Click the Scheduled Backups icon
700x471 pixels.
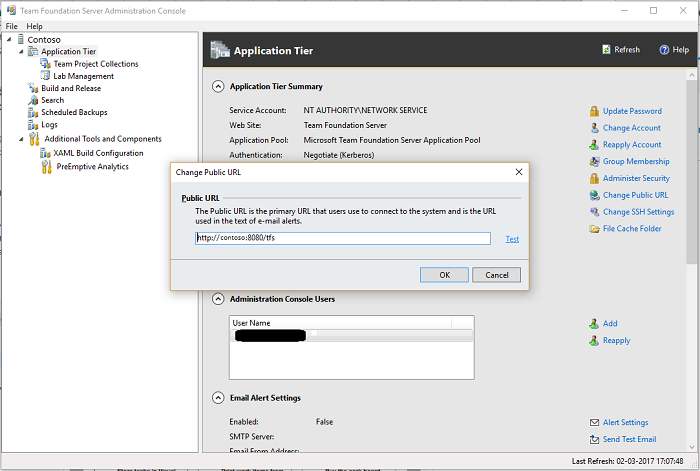pyautogui.click(x=33, y=112)
